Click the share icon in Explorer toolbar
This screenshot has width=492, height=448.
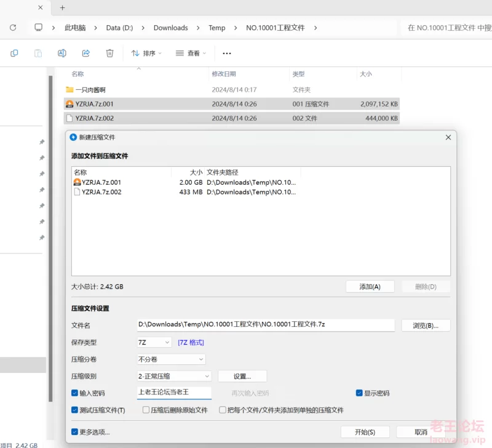point(86,54)
